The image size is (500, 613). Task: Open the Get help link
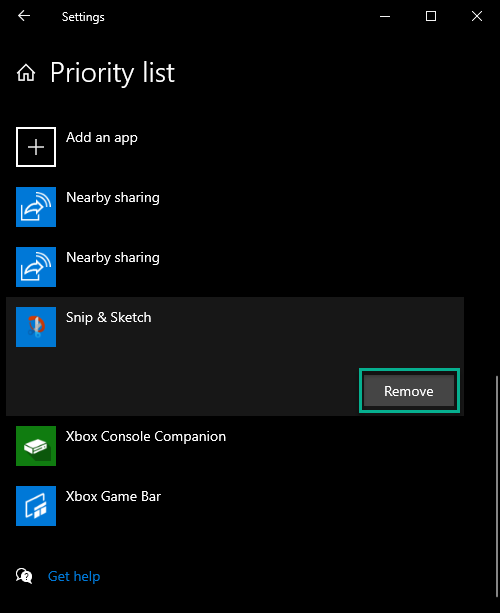(x=74, y=576)
